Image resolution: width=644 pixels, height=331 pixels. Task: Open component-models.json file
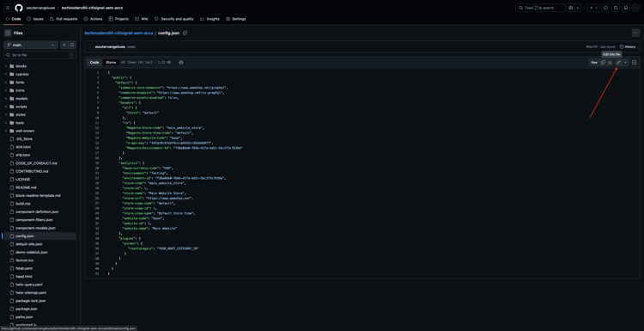click(35, 228)
